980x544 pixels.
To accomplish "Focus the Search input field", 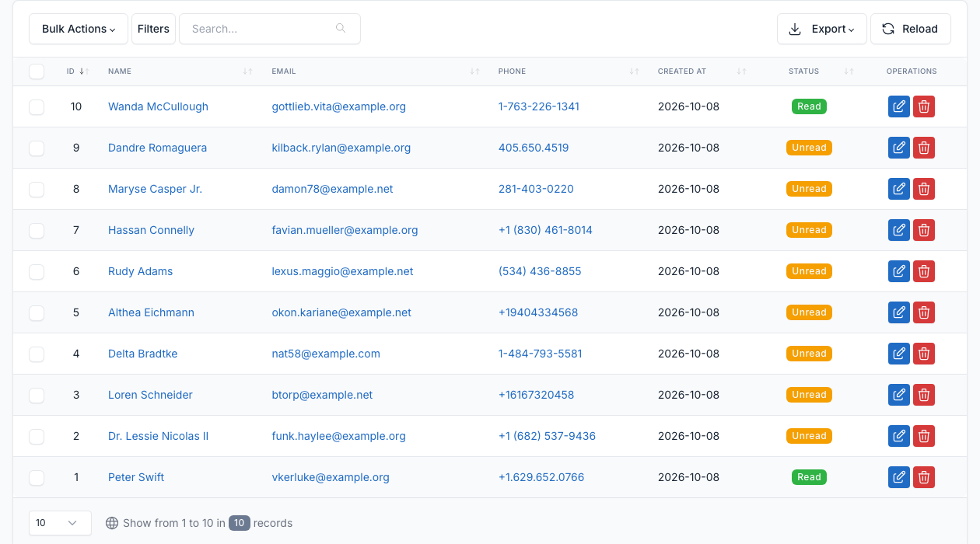I will (270, 29).
